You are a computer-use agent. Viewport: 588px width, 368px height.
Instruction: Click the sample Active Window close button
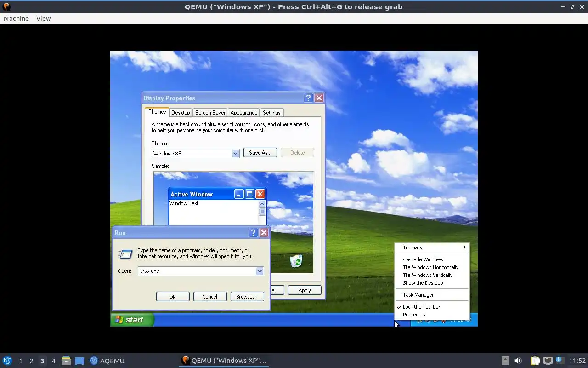point(260,194)
